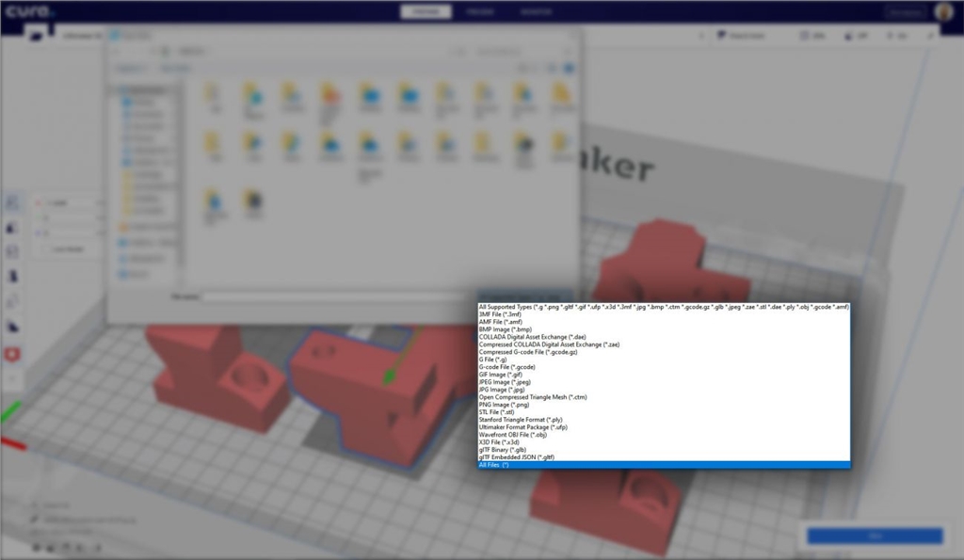The height and width of the screenshot is (560, 964).
Task: Choose JPG Image (*.jpg) entry
Action: pyautogui.click(x=503, y=390)
